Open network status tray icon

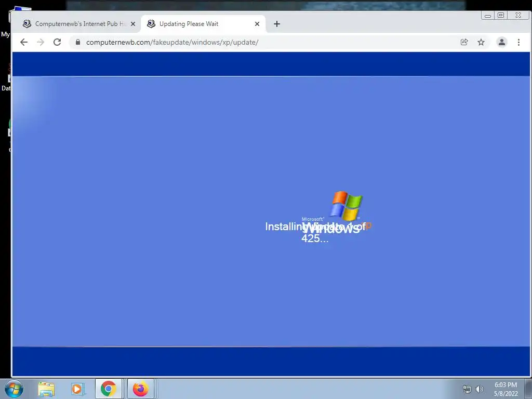tap(467, 389)
